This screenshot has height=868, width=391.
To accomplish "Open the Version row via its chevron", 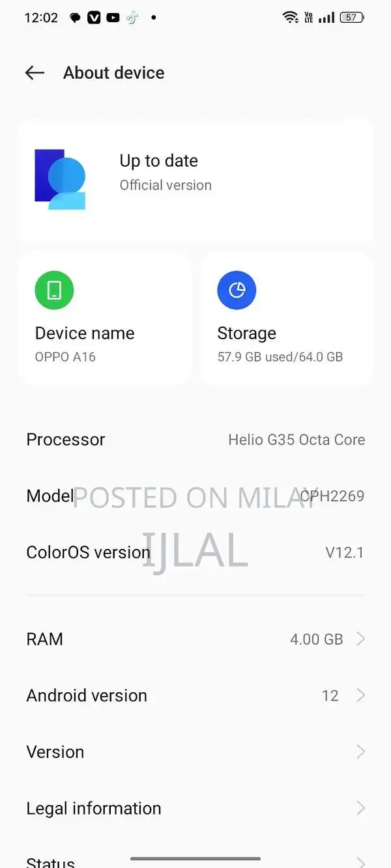I will coord(360,751).
